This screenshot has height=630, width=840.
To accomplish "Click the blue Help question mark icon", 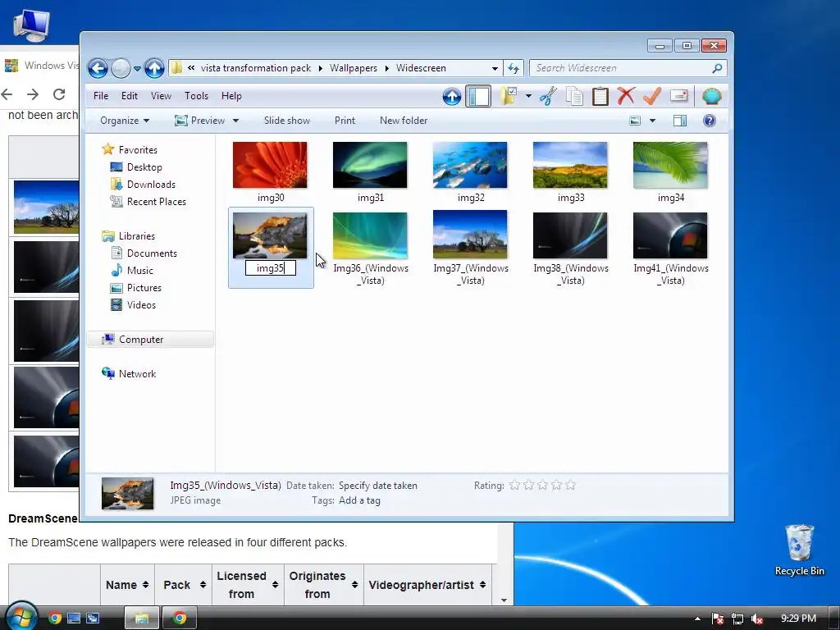I will tap(710, 121).
